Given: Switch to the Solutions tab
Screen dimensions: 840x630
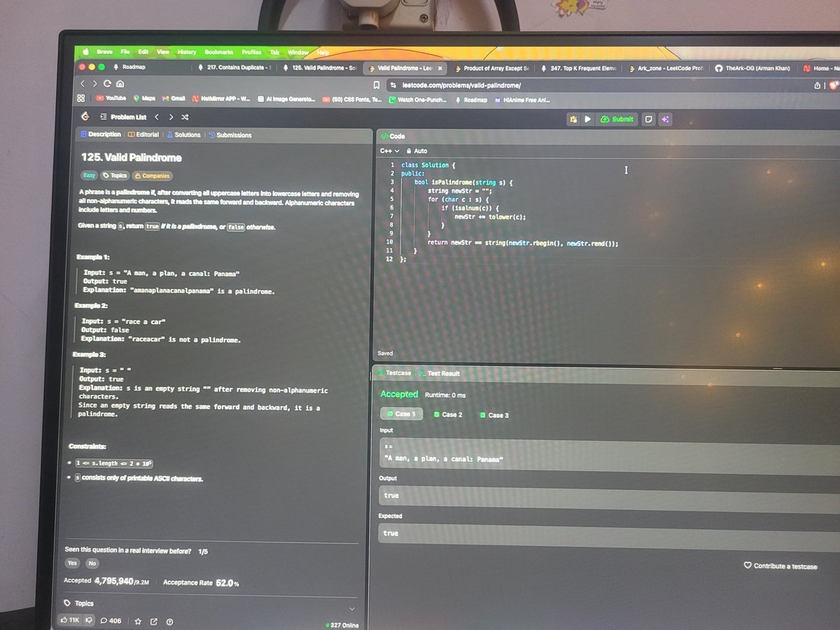Looking at the screenshot, I should [183, 135].
